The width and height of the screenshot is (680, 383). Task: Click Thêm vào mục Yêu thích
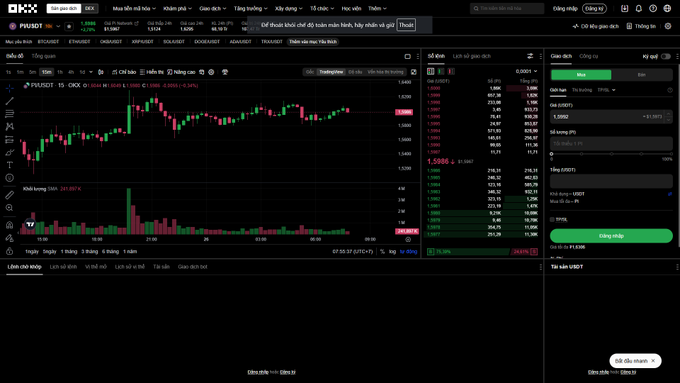point(313,42)
